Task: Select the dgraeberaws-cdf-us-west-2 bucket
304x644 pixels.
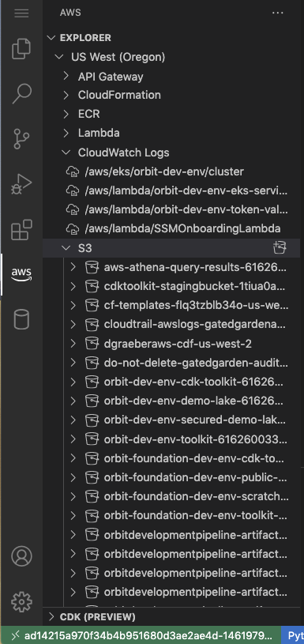Action: [x=178, y=344]
